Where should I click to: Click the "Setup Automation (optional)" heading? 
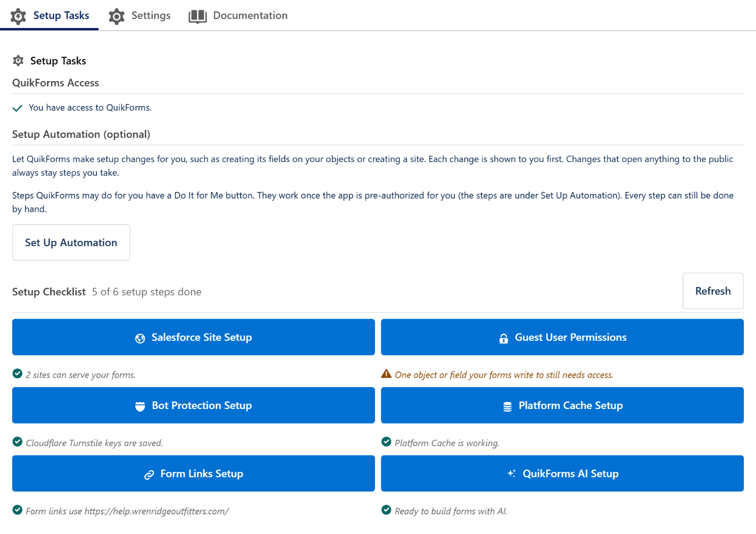[81, 134]
